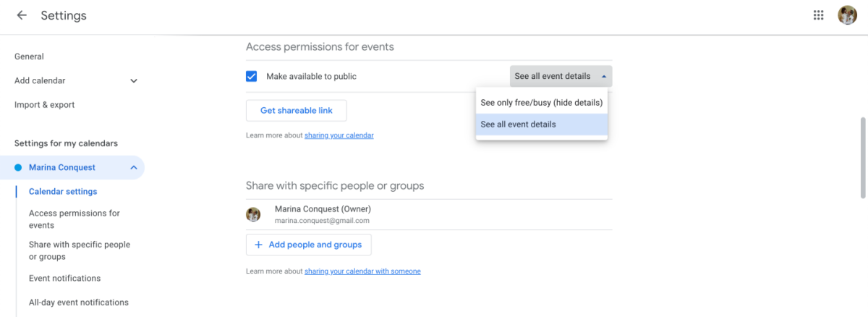The height and width of the screenshot is (317, 868).
Task: Click the back arrow to exit Settings
Action: coord(22,15)
